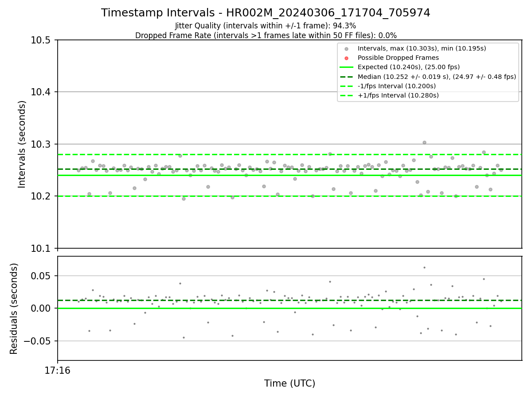Click the highest residual point above 0.05

tap(424, 267)
